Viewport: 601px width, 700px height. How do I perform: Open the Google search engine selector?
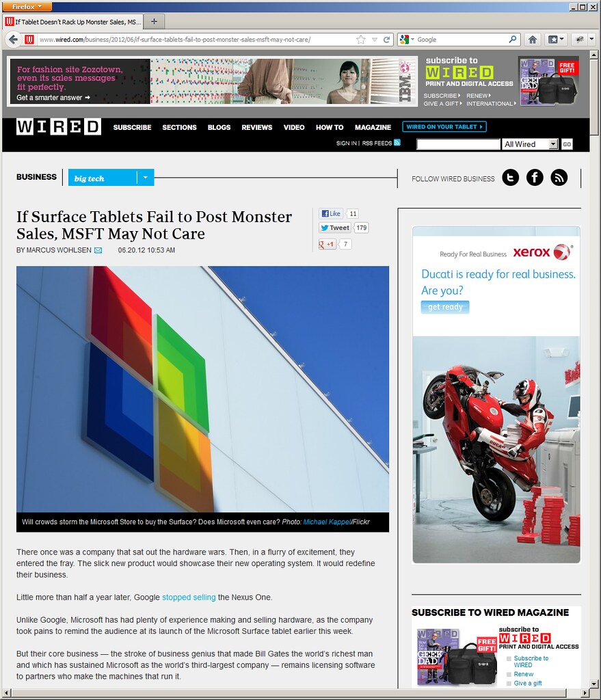tap(408, 39)
